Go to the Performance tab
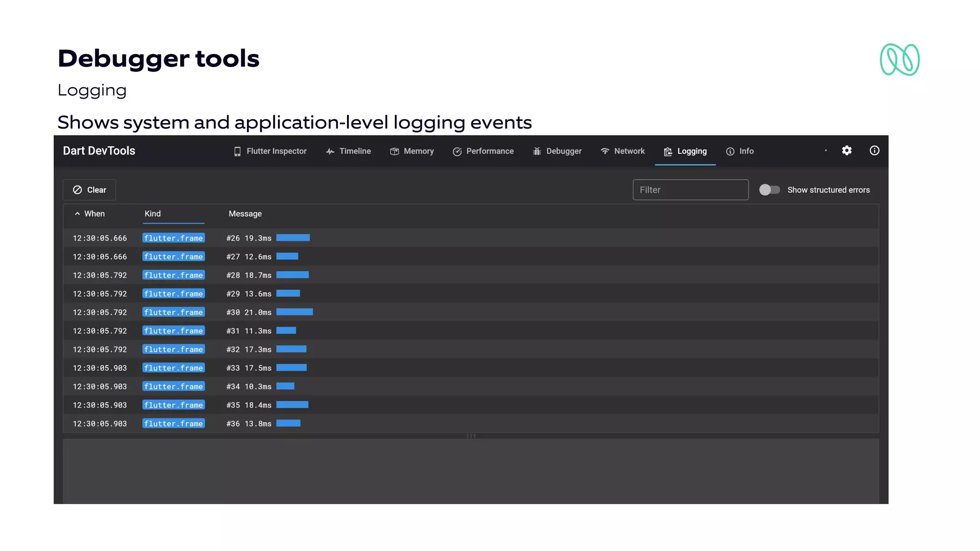Image resolution: width=980 pixels, height=551 pixels. click(483, 151)
